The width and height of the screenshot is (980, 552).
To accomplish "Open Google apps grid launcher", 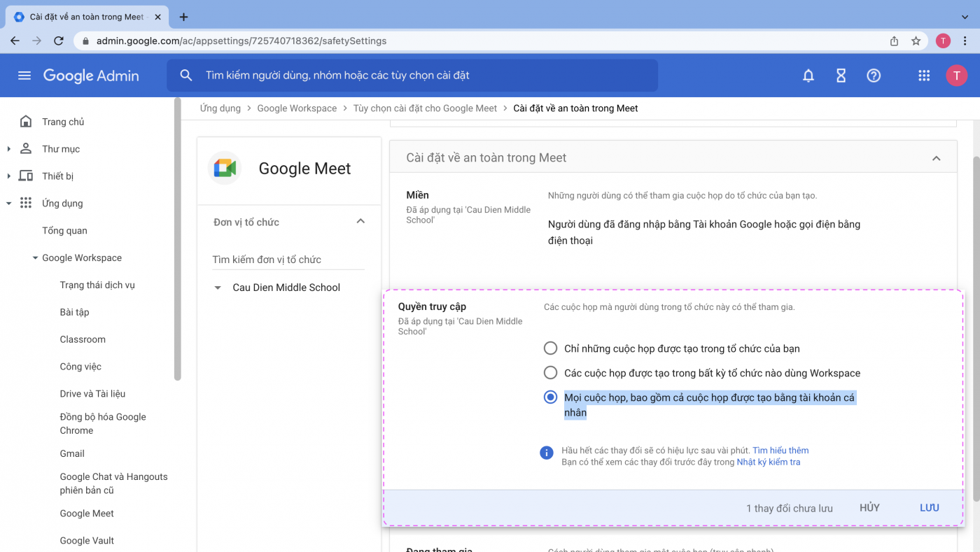I will [x=924, y=76].
